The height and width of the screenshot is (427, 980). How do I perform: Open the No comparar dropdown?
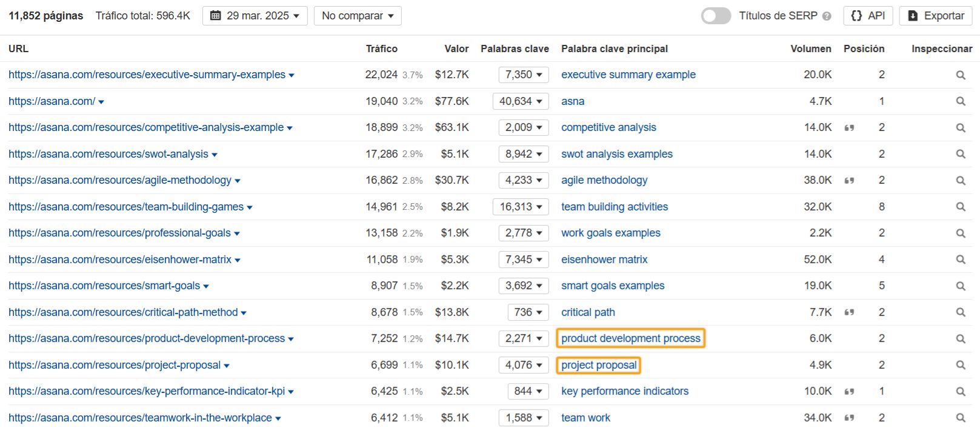(358, 16)
